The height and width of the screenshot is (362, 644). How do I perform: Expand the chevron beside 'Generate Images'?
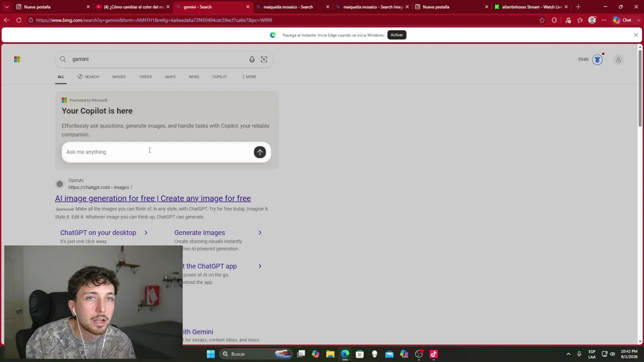[260, 233]
